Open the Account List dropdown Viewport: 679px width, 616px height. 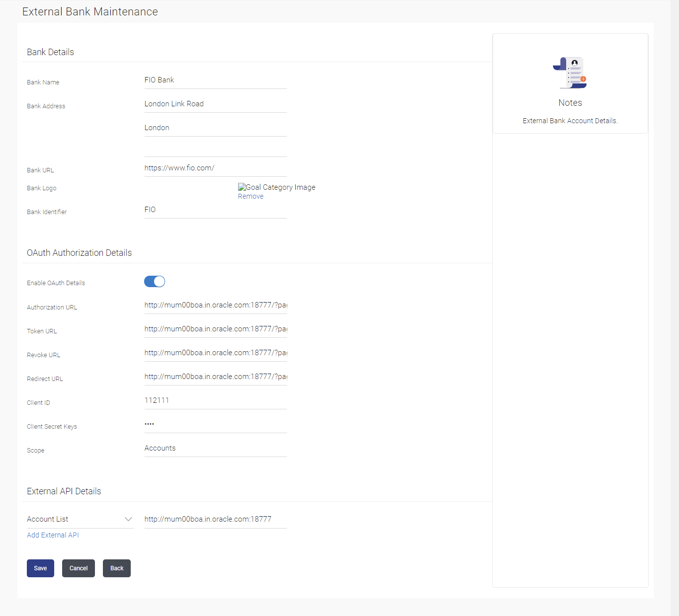80,519
